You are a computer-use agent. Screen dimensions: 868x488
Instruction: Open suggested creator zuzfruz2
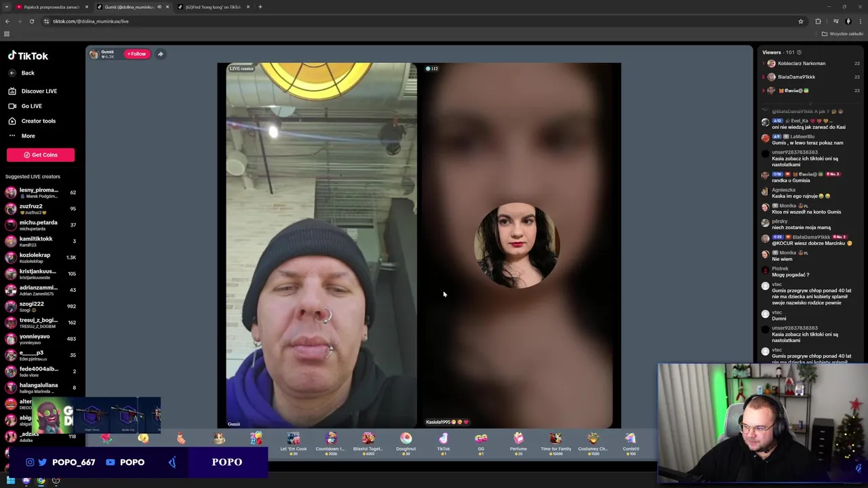pos(41,209)
